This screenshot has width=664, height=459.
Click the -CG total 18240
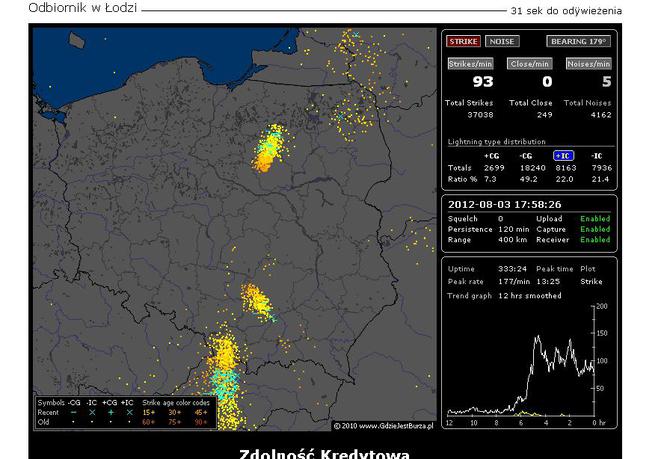tap(532, 168)
